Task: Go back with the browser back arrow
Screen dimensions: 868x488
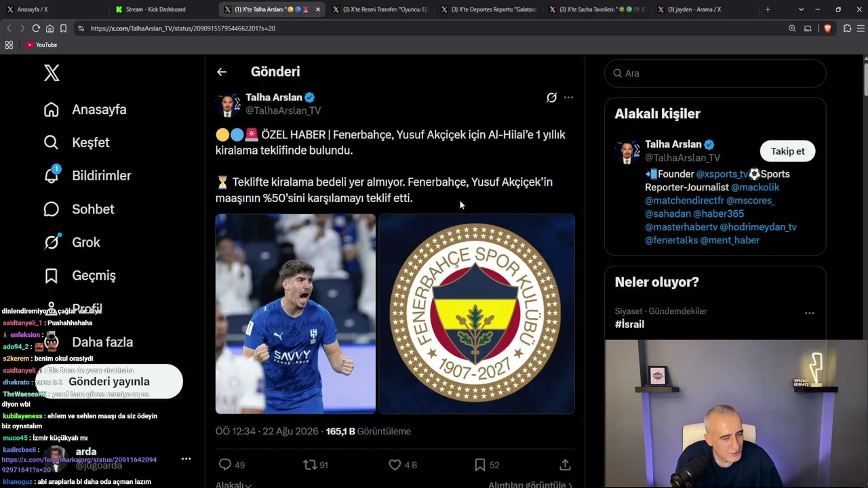Action: (x=9, y=28)
